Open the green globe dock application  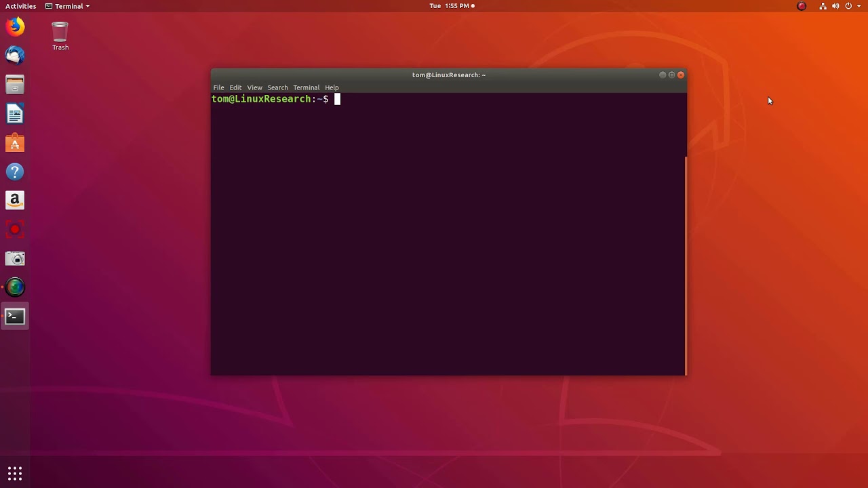tap(15, 287)
